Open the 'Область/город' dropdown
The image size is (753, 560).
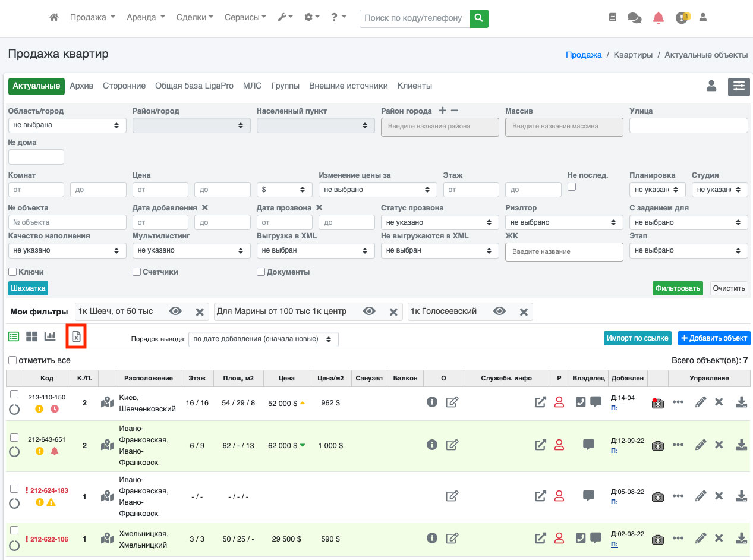pos(67,125)
